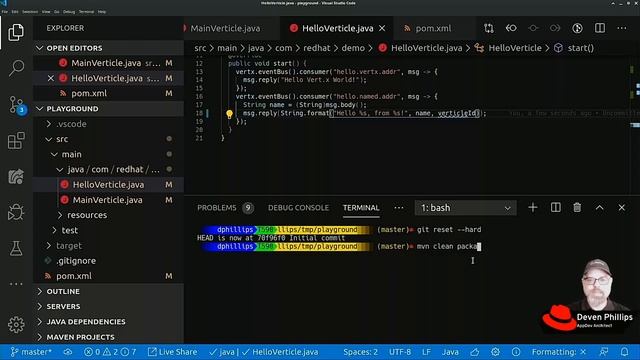The width and height of the screenshot is (640, 360).
Task: Open terminal selector dropdown 1: bash
Action: click(465, 208)
